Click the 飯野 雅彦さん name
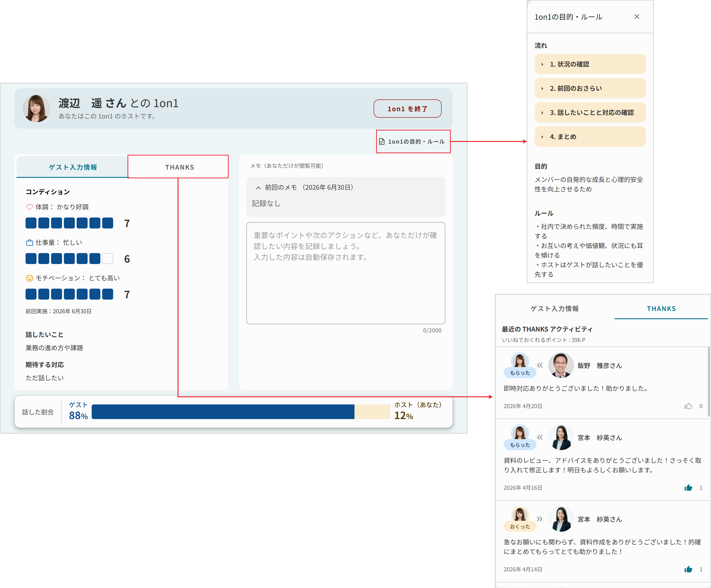 (600, 365)
